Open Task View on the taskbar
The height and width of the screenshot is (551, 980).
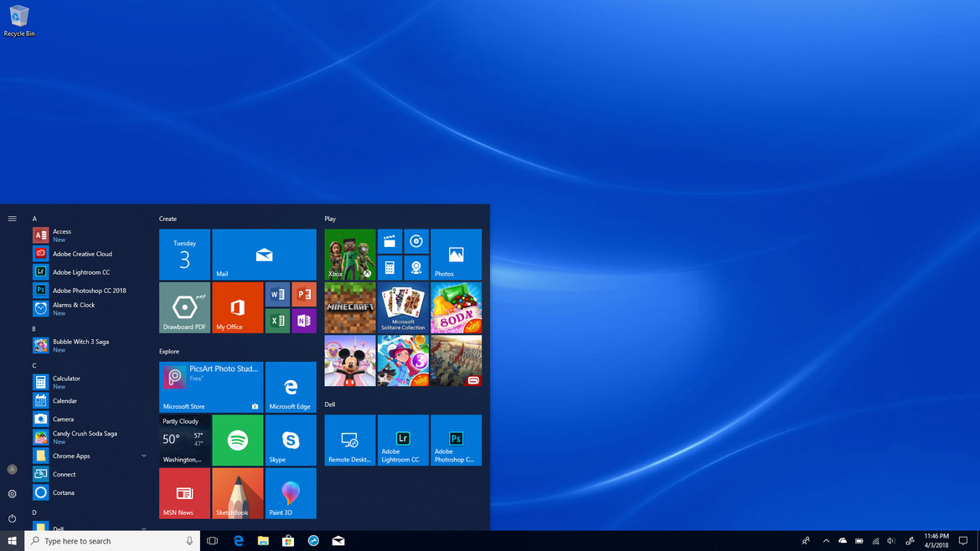(213, 541)
